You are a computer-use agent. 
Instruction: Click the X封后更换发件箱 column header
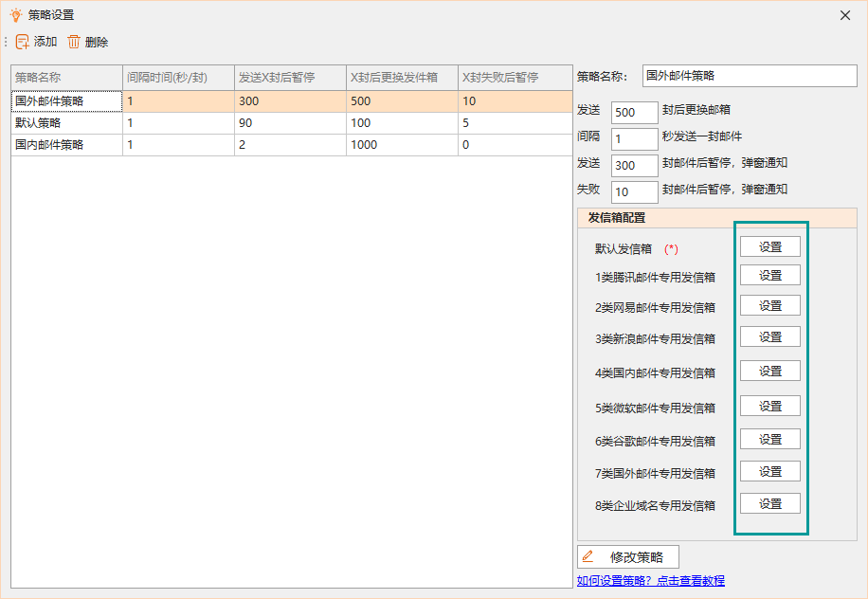(402, 78)
